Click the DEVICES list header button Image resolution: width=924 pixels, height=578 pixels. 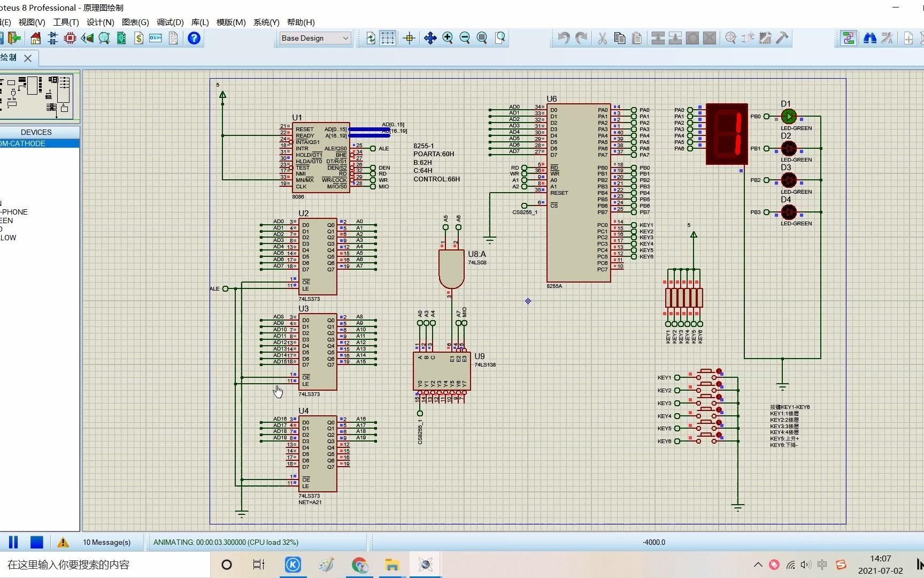(x=36, y=132)
